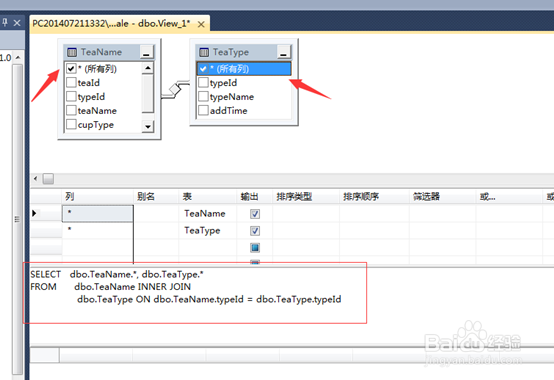Uncheck all columns in TeaType table
The image size is (554, 380).
point(203,69)
